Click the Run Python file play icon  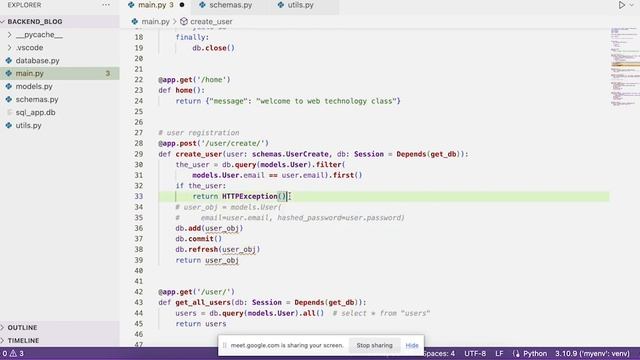621,5
